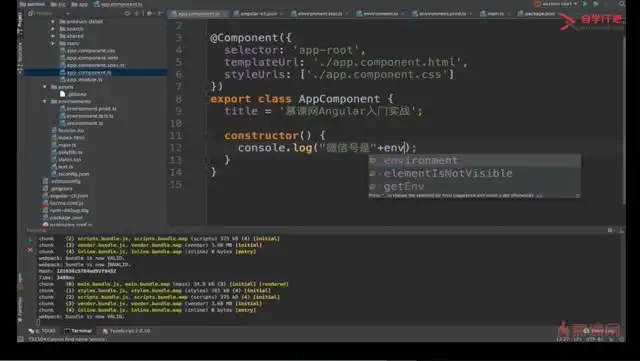Open angular-cli.json in project tree
The height and width of the screenshot is (361, 640).
coord(65,196)
